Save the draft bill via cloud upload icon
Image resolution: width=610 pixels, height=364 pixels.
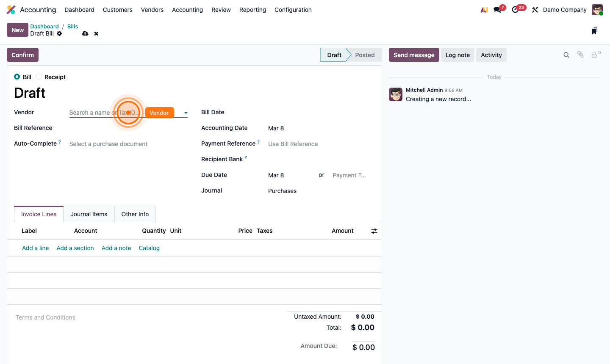(86, 33)
